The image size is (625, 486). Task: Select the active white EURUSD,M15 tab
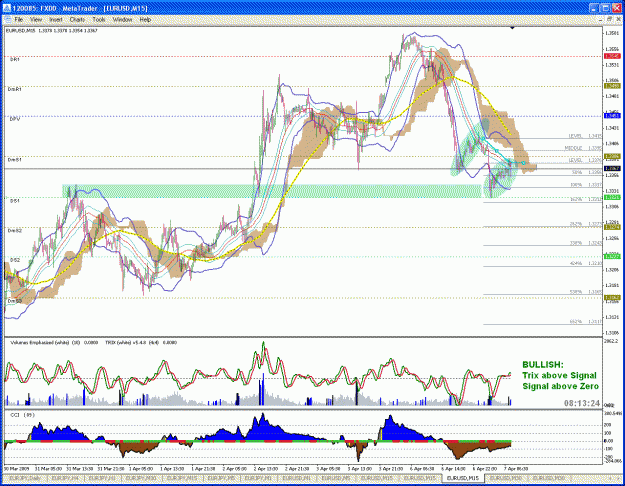pos(462,478)
